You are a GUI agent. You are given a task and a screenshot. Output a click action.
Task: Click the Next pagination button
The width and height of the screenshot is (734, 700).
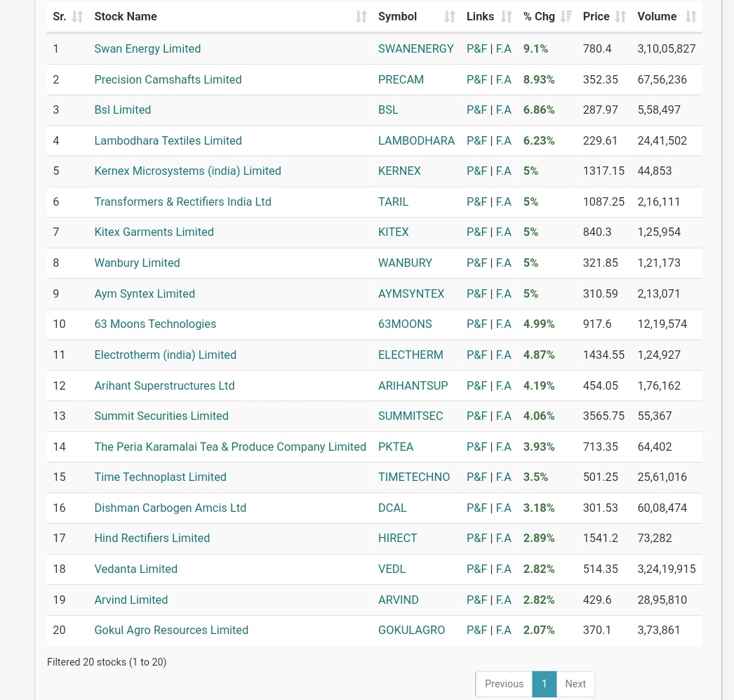click(575, 683)
